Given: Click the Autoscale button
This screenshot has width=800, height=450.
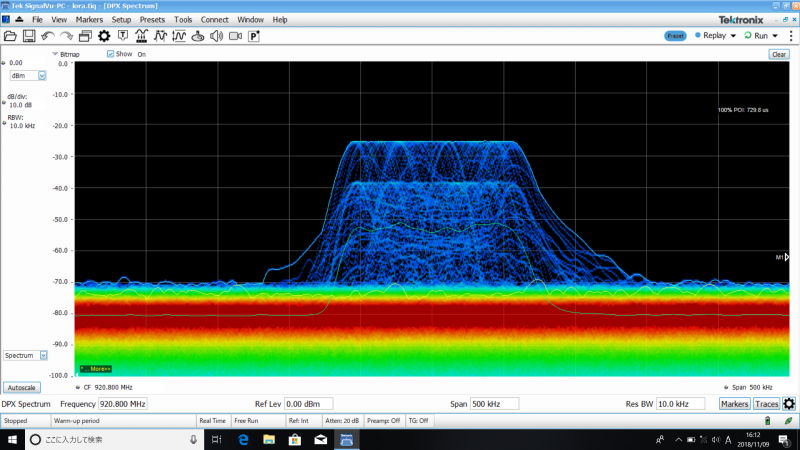Looking at the screenshot, I should click(x=21, y=387).
